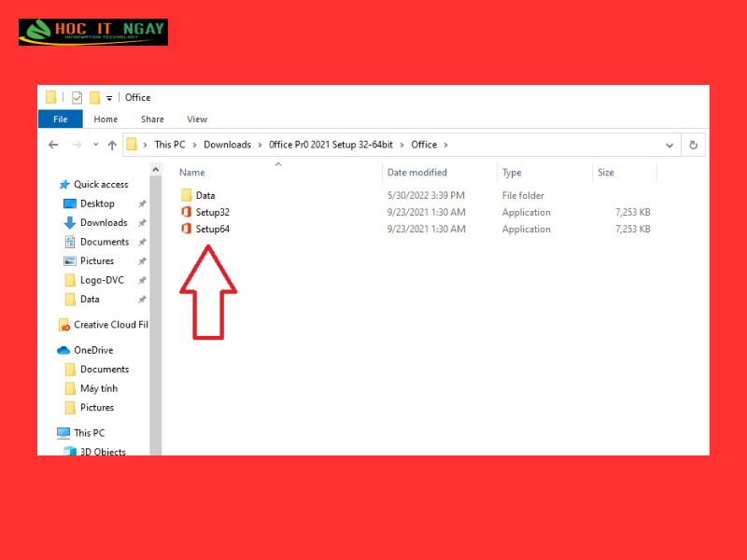The image size is (747, 560).
Task: Open pinned Documents in Quick access
Action: [105, 242]
